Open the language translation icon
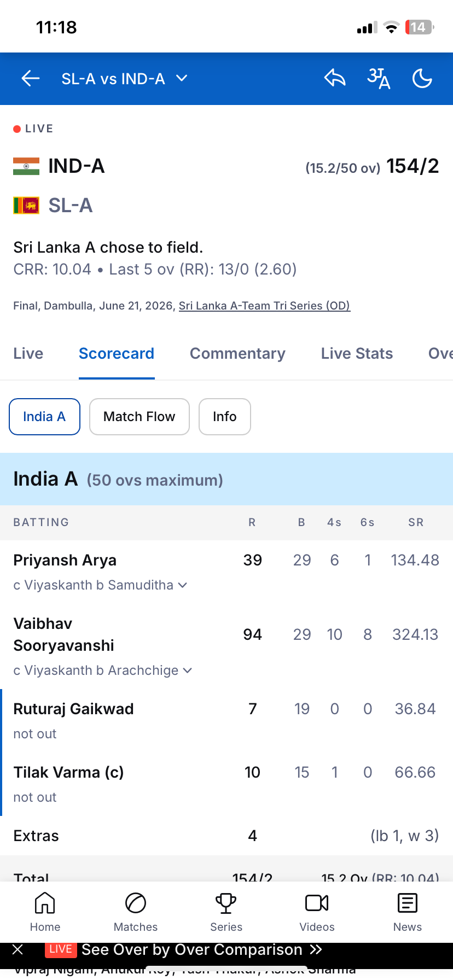453x980 pixels. tap(379, 78)
